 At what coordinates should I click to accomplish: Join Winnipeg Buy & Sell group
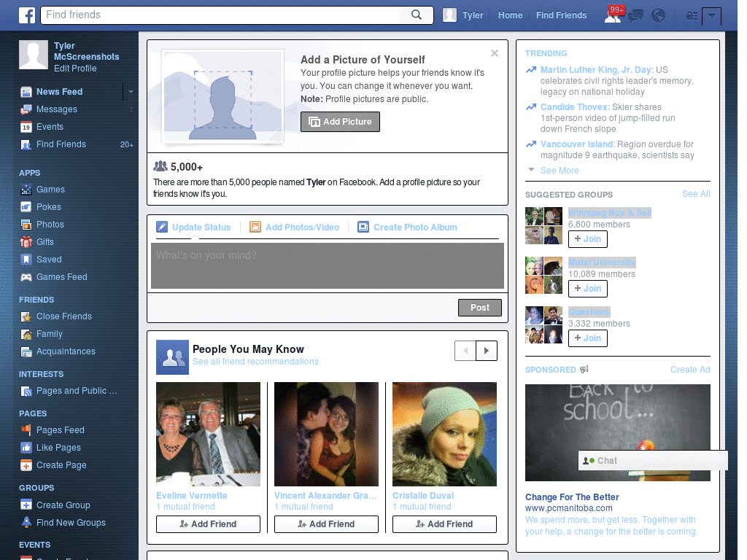click(588, 239)
